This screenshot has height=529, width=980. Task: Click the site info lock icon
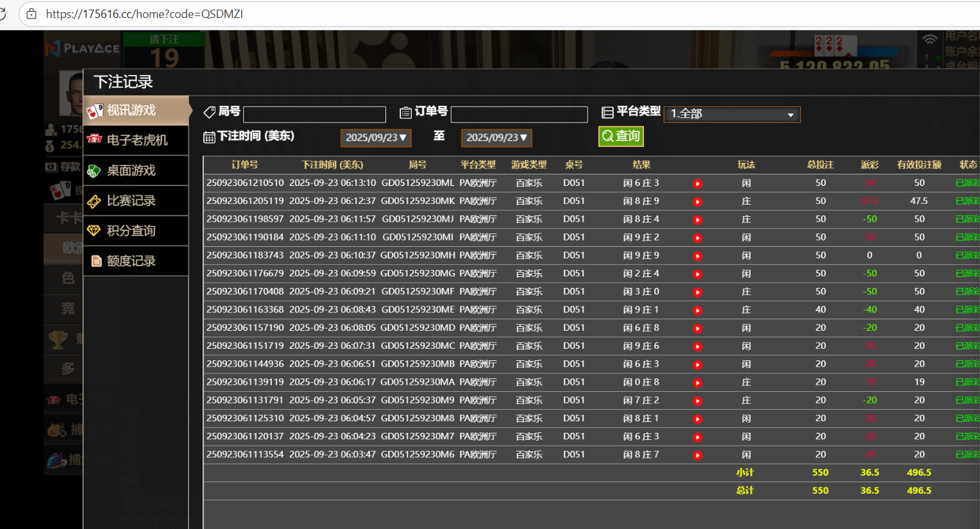(31, 13)
